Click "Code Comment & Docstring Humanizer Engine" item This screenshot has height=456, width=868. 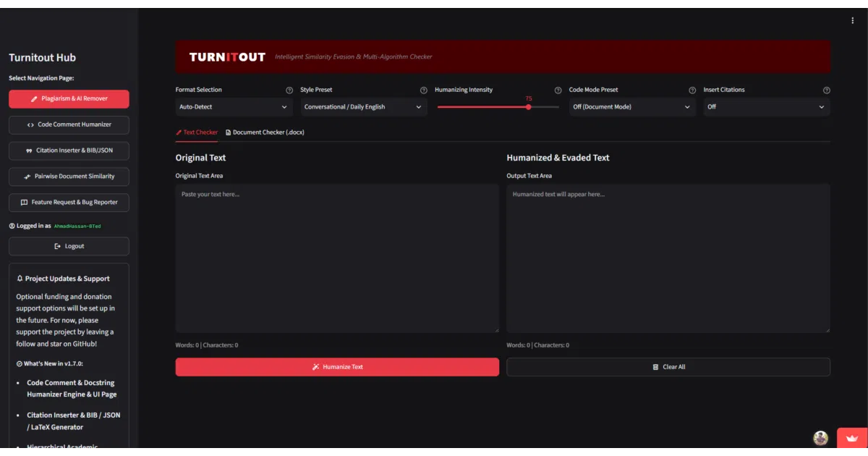72,389
